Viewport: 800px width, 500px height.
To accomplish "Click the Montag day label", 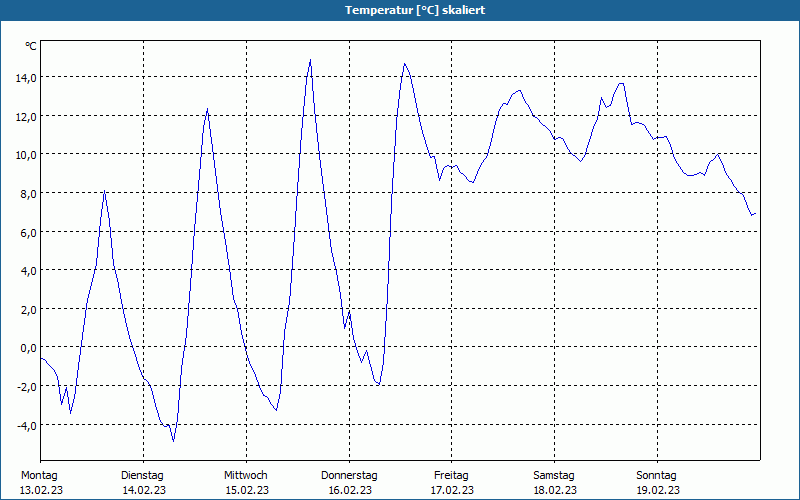I will coord(39,476).
